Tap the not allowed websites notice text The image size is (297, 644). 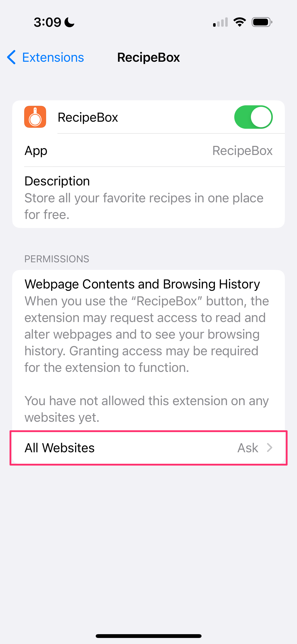pos(147,409)
